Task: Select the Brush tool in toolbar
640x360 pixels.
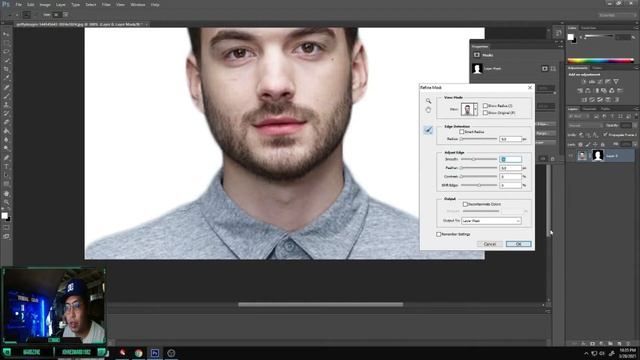Action: [6, 96]
